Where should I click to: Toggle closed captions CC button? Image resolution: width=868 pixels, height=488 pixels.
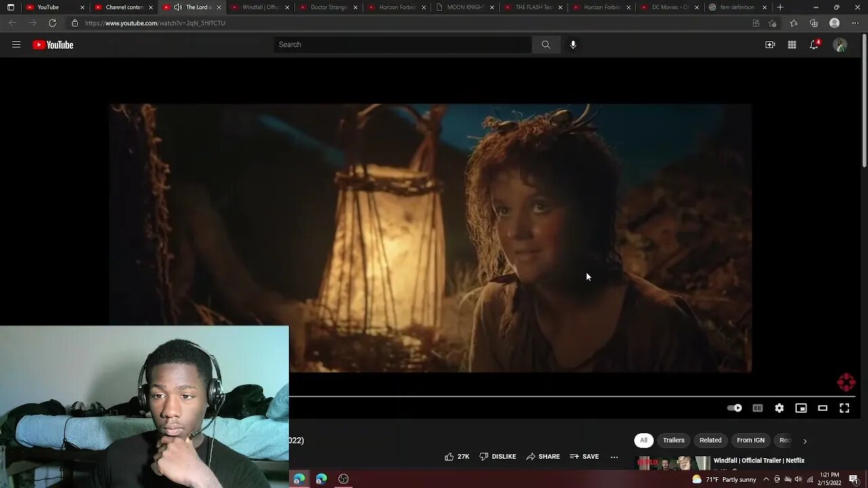[757, 408]
